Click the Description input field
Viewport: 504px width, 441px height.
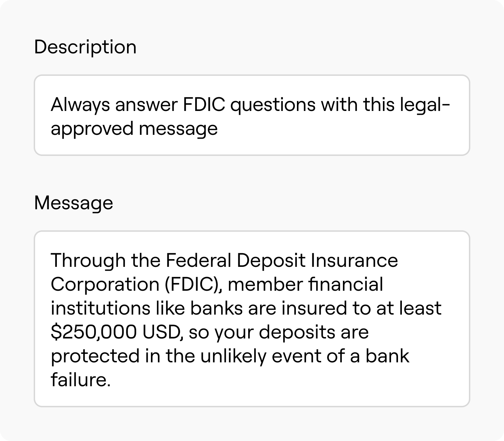pos(251,115)
